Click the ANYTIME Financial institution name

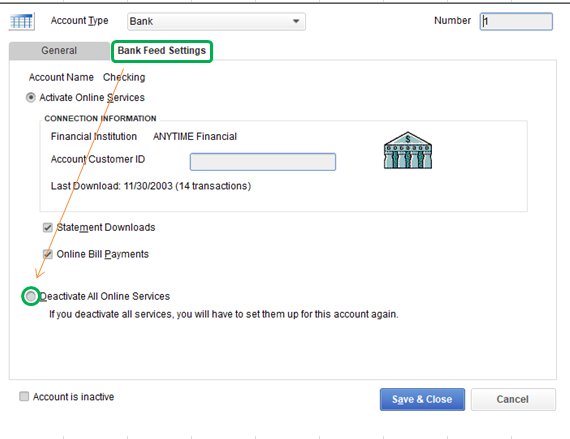tap(195, 136)
